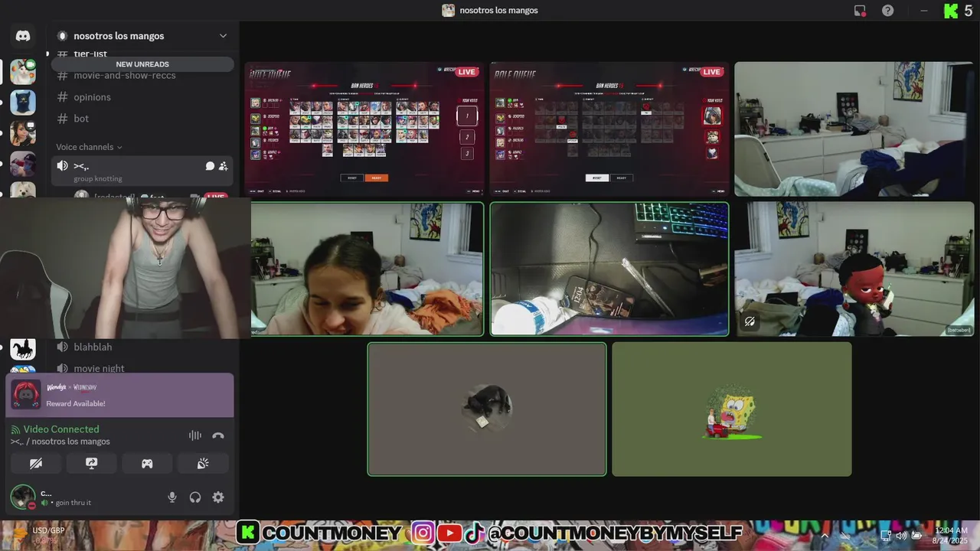Collapse the Voice channels category
The height and width of the screenshot is (551, 980).
[89, 147]
